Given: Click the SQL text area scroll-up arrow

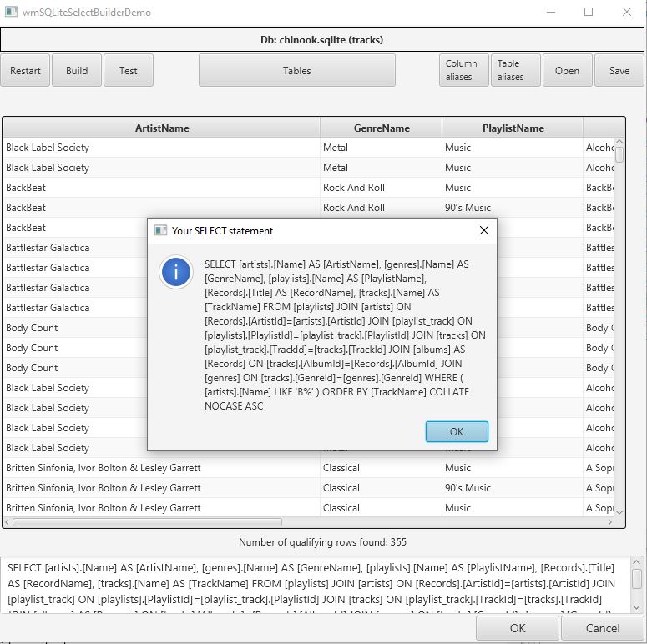Looking at the screenshot, I should [x=636, y=562].
